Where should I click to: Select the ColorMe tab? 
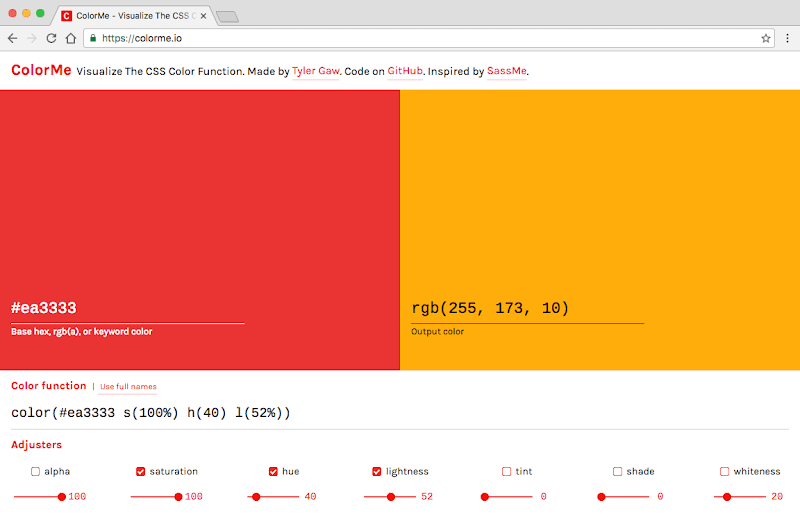pos(133,16)
